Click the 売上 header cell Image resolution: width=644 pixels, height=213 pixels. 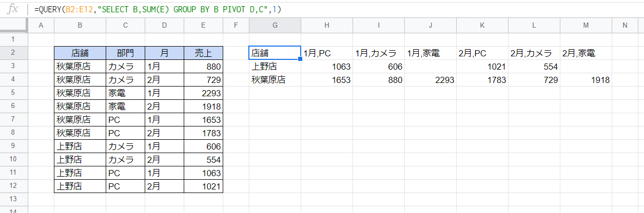[x=204, y=53]
